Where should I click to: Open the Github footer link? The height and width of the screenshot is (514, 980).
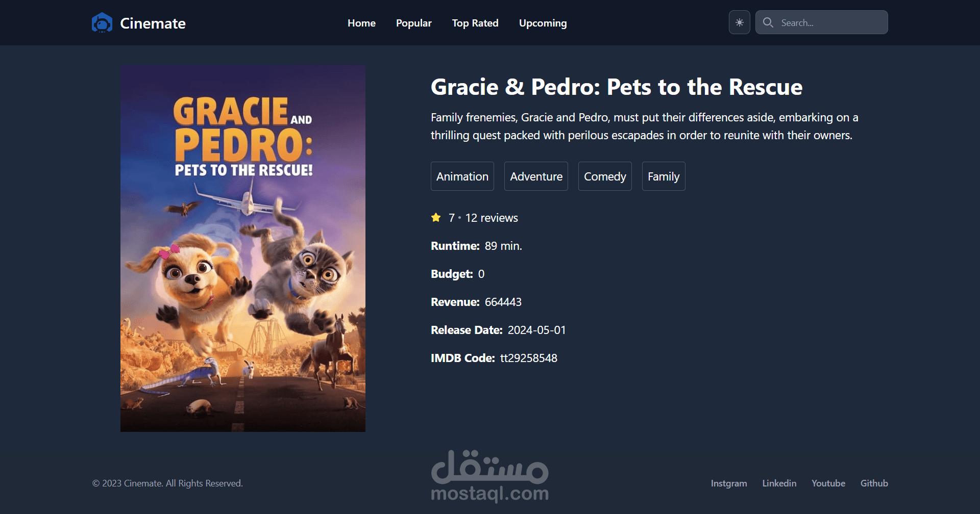point(874,483)
